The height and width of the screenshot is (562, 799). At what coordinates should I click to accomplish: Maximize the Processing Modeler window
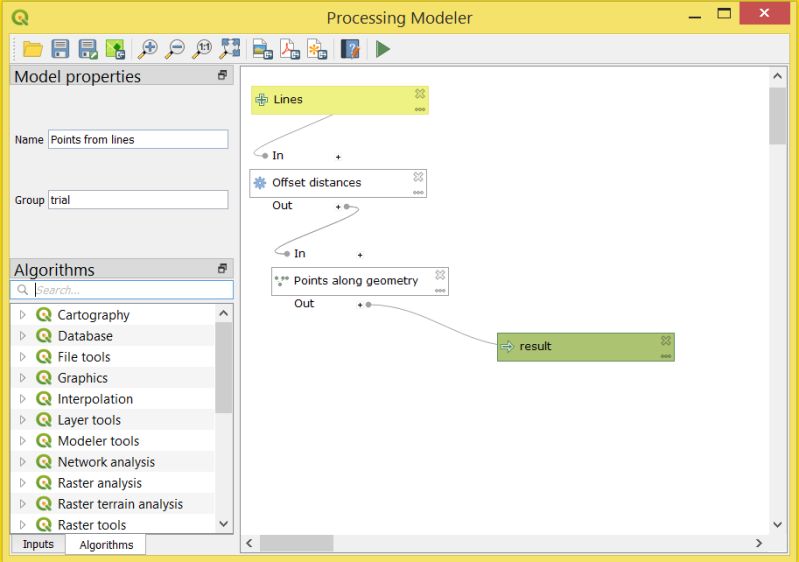click(x=724, y=14)
